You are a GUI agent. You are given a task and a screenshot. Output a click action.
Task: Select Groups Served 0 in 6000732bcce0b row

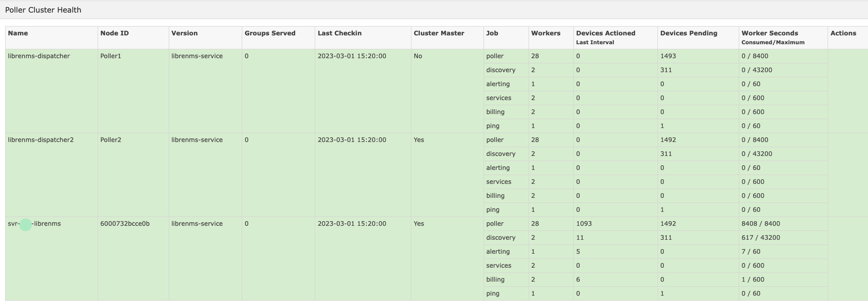click(247, 223)
